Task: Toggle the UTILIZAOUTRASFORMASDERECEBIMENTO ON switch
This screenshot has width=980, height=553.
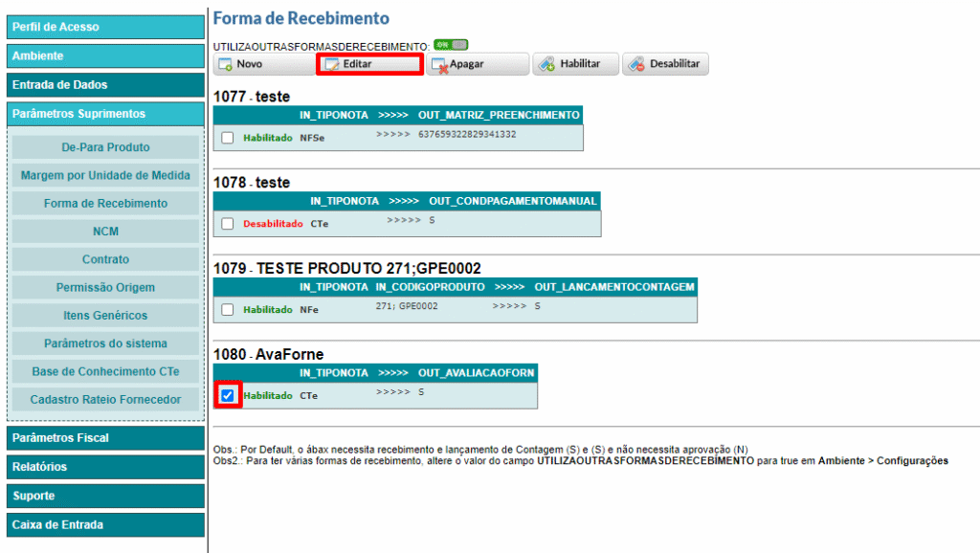Action: click(x=450, y=45)
